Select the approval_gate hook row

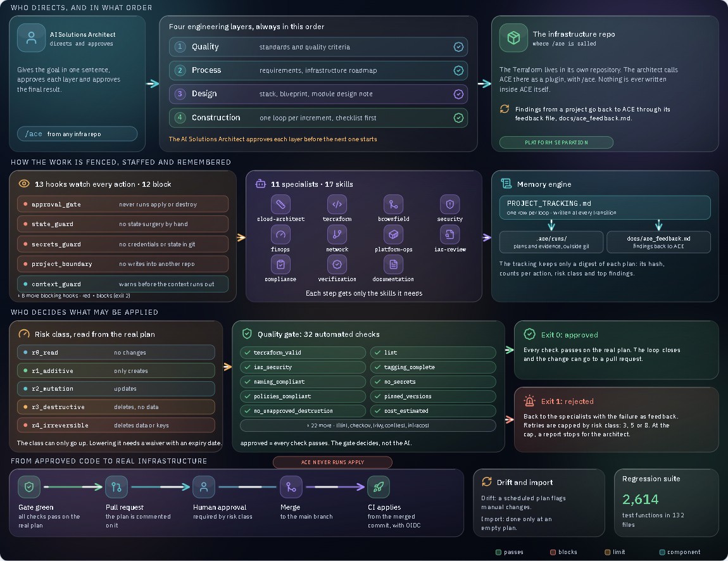click(123, 205)
